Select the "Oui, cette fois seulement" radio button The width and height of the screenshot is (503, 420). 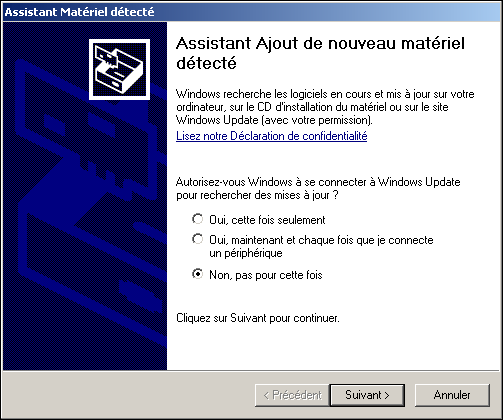tap(198, 219)
